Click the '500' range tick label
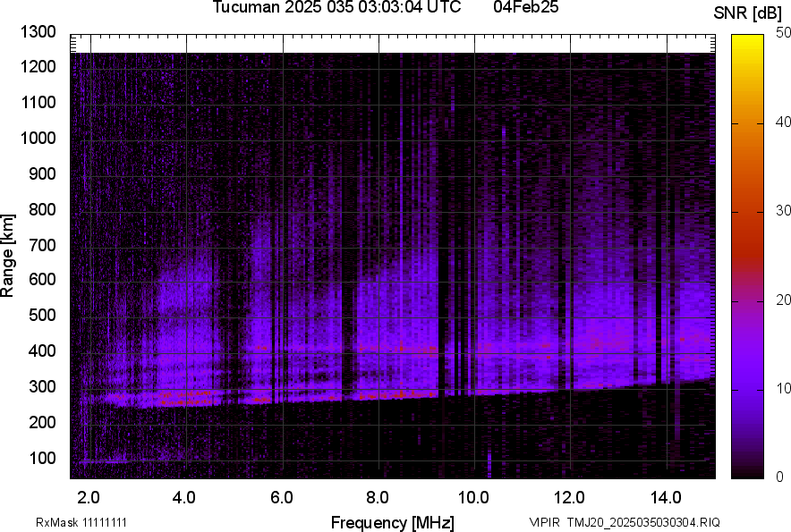Viewport: 791px width, 532px height. [x=42, y=315]
